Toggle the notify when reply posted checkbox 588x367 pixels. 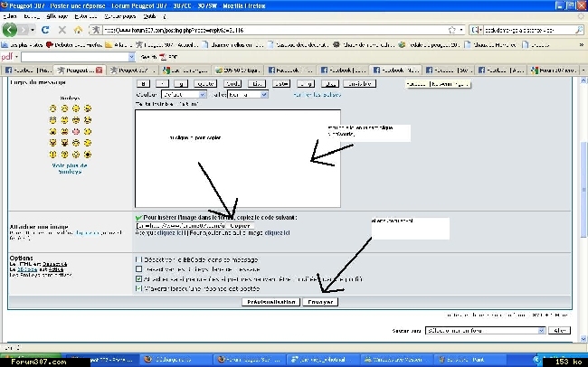click(x=138, y=289)
